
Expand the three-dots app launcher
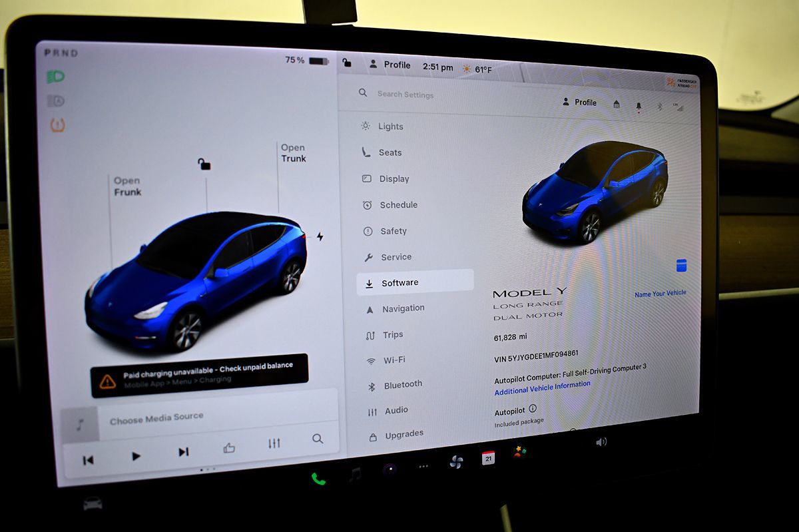[423, 466]
